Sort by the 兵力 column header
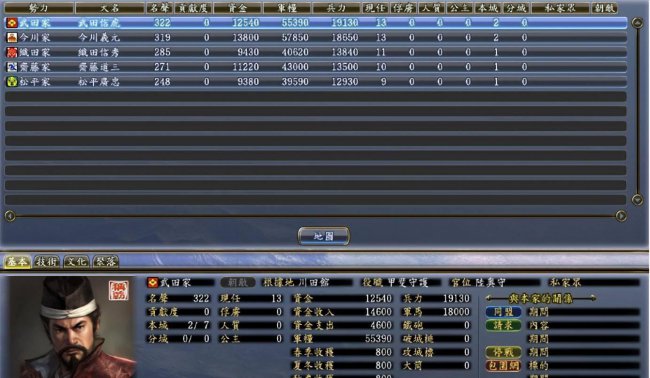The image size is (650, 378). [x=336, y=8]
